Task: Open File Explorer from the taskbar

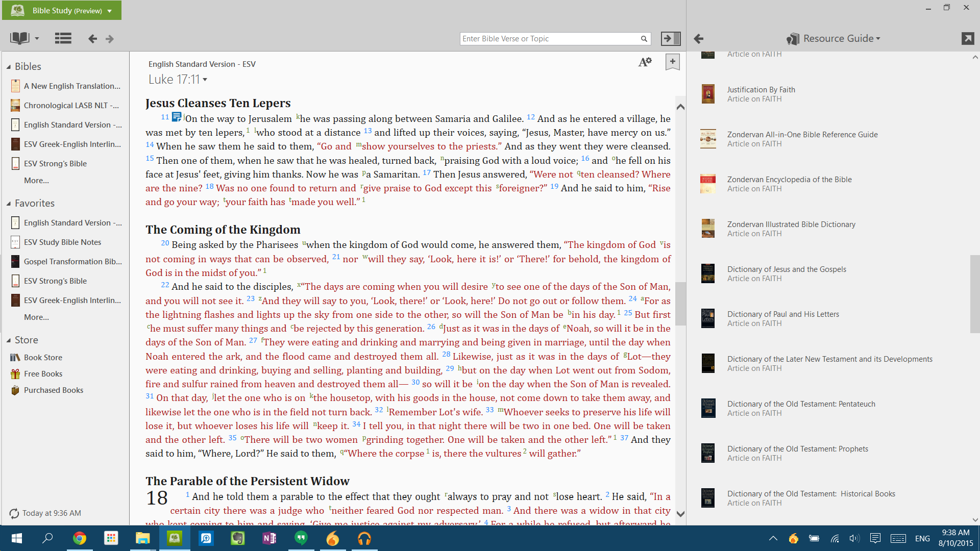Action: pos(142,538)
